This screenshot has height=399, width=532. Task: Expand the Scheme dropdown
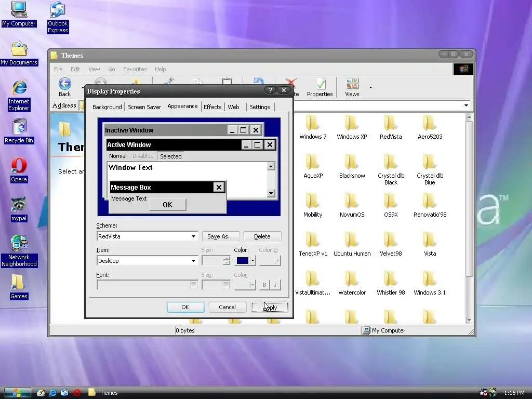(193, 236)
